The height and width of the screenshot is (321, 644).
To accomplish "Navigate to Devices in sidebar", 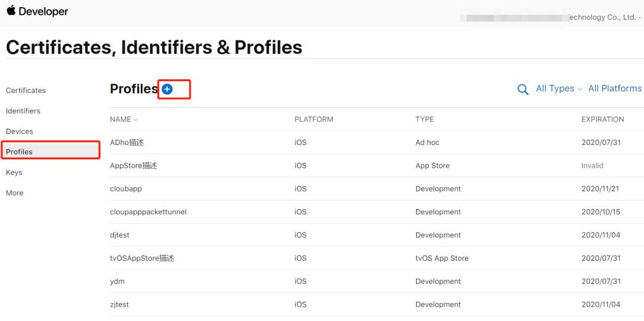I will (x=20, y=131).
